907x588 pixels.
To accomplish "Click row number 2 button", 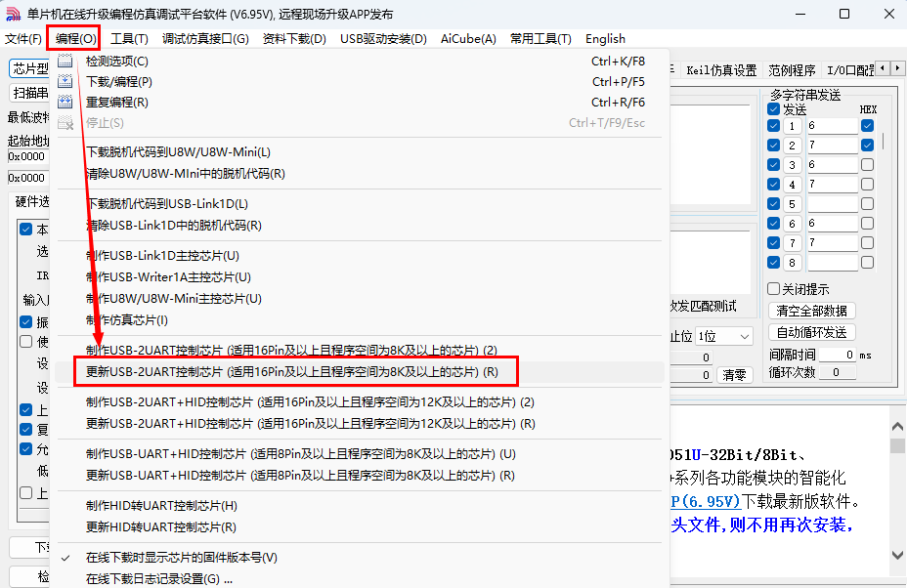I will pyautogui.click(x=793, y=146).
